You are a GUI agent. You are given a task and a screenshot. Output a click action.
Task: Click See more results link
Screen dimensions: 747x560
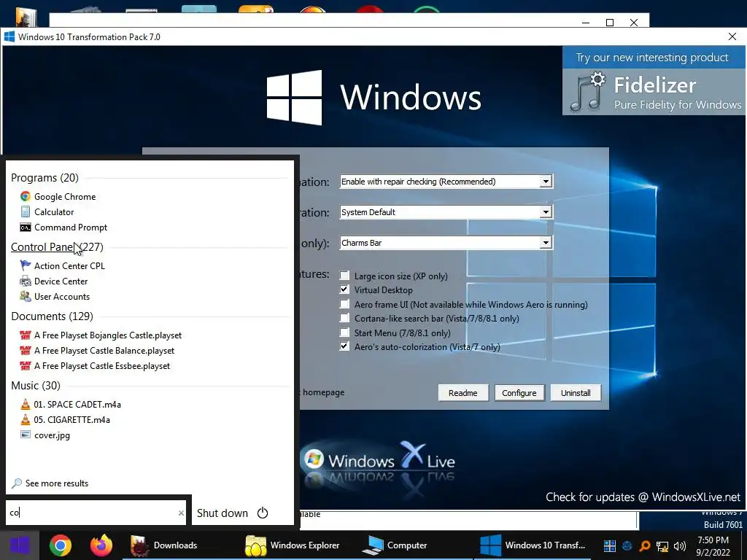point(50,483)
